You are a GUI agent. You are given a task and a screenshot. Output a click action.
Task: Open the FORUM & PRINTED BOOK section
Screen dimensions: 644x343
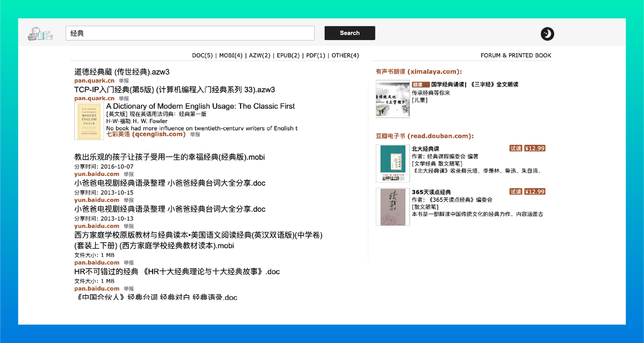click(516, 55)
